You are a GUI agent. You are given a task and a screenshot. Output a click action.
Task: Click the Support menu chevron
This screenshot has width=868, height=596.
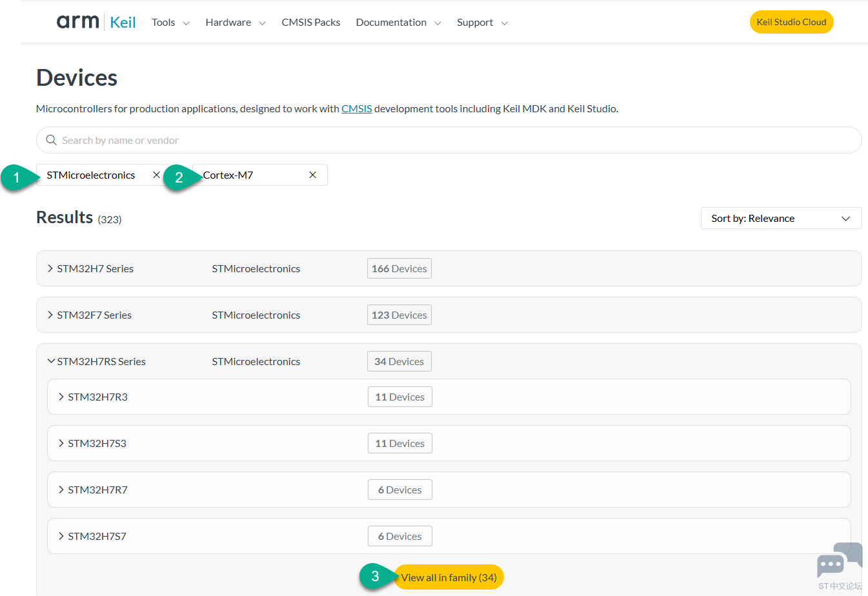pyautogui.click(x=504, y=23)
